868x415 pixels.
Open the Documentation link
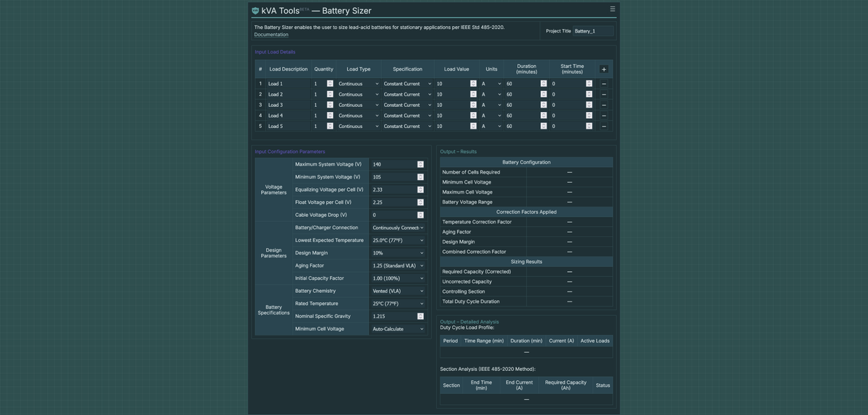point(271,35)
